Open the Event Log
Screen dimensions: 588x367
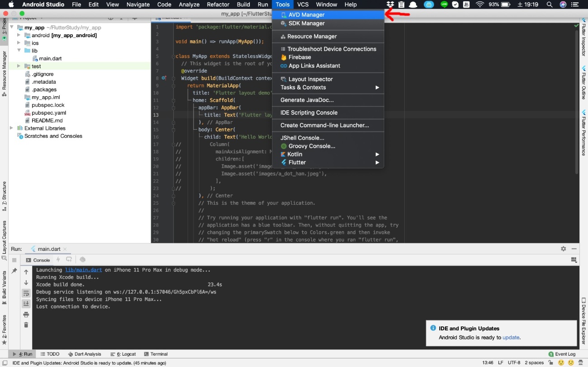coord(562,354)
